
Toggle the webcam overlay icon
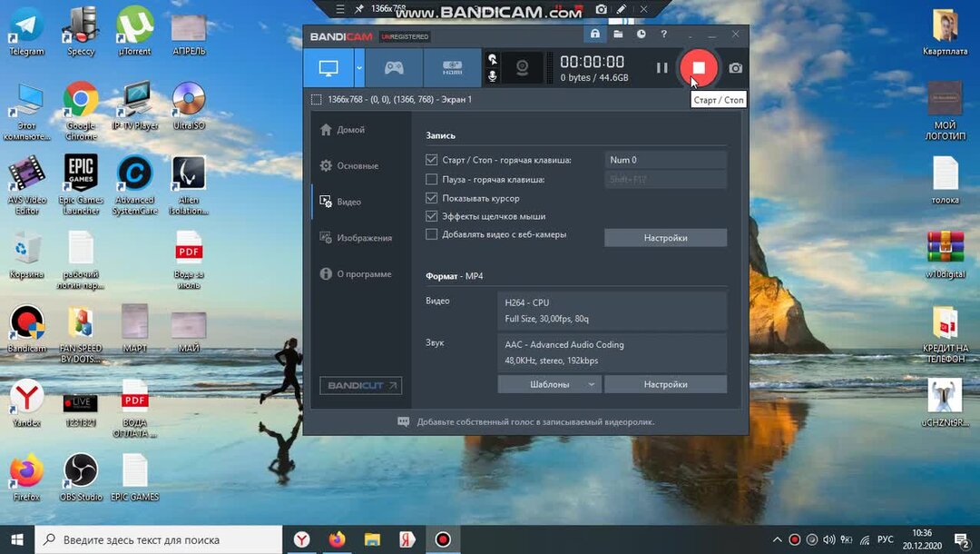523,67
